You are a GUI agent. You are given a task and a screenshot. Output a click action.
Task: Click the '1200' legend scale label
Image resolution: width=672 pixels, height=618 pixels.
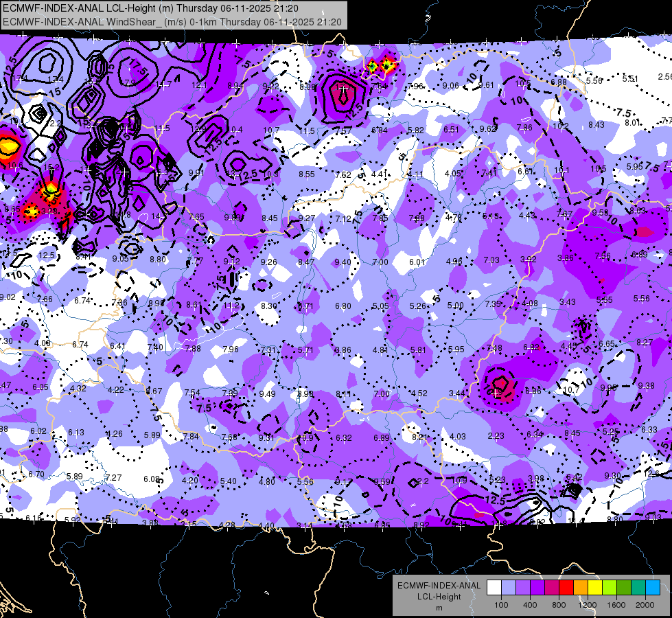(587, 605)
